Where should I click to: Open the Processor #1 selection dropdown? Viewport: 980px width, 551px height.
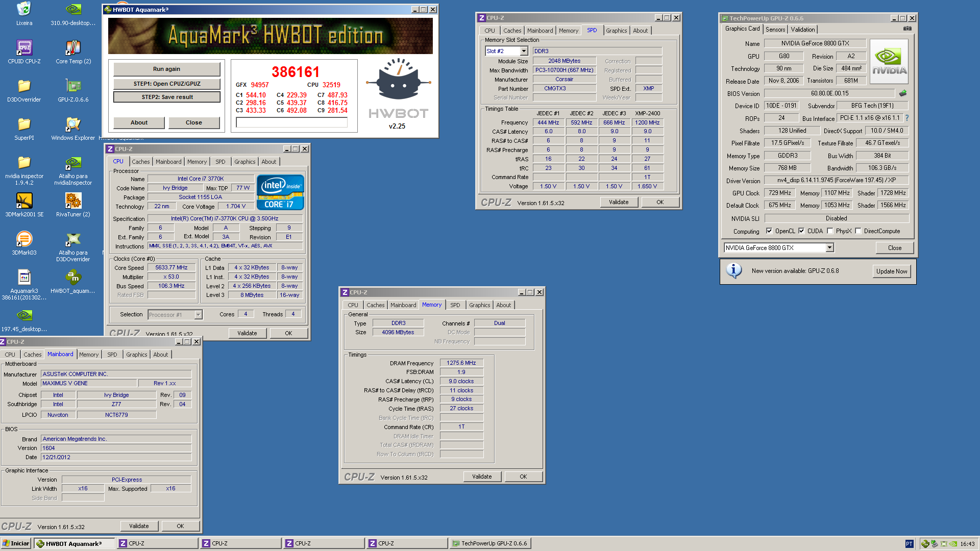(199, 315)
